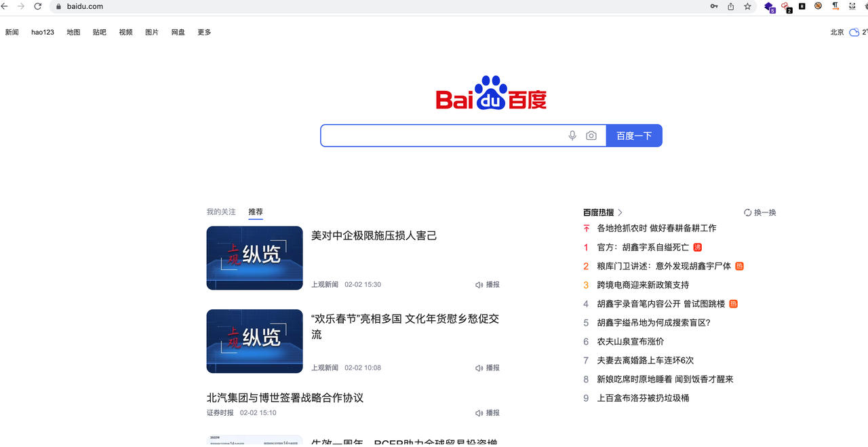This screenshot has height=447, width=868.
Task: Open headline “欢乐春节”亮相多国
Action: [x=405, y=326]
